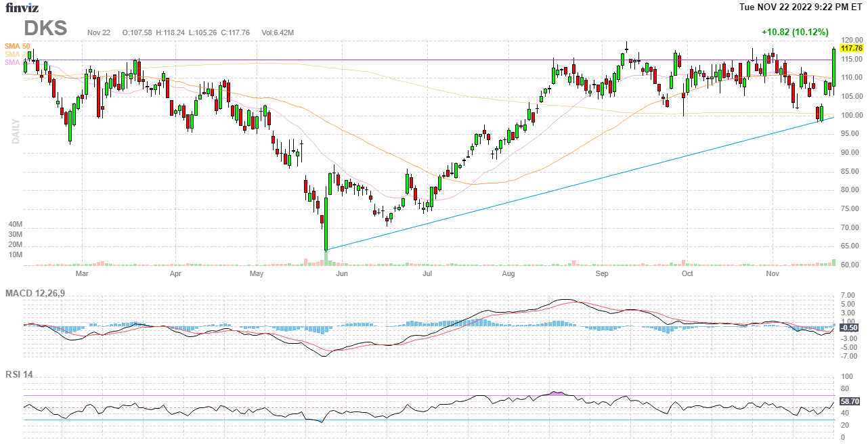Image resolution: width=868 pixels, height=448 pixels.
Task: Click the finviz logo
Action: [22, 8]
